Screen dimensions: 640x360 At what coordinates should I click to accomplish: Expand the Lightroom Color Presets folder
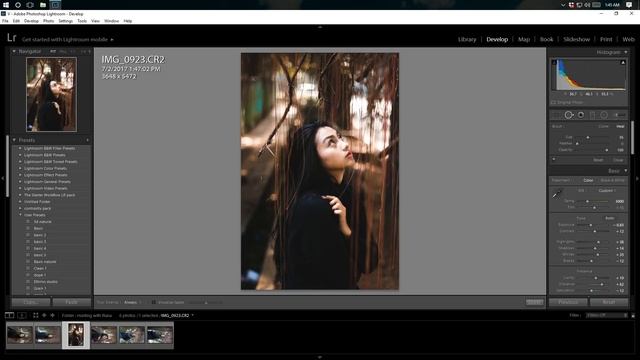pos(20,168)
